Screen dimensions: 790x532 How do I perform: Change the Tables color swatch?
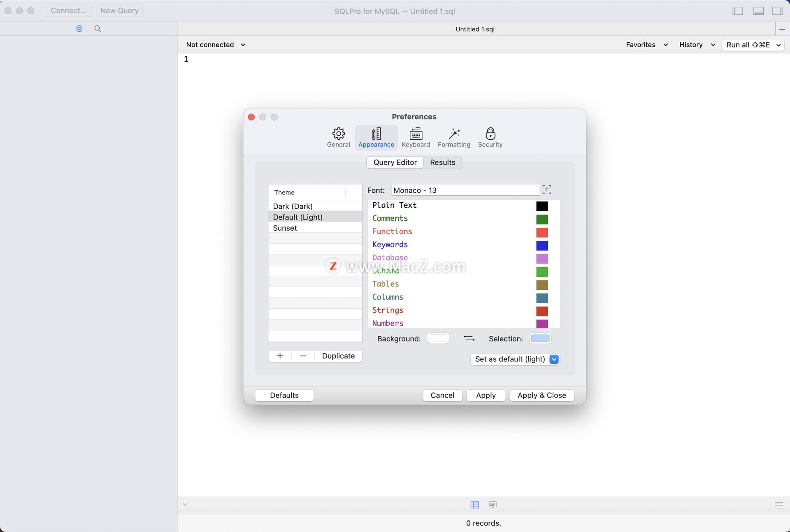[x=542, y=285]
